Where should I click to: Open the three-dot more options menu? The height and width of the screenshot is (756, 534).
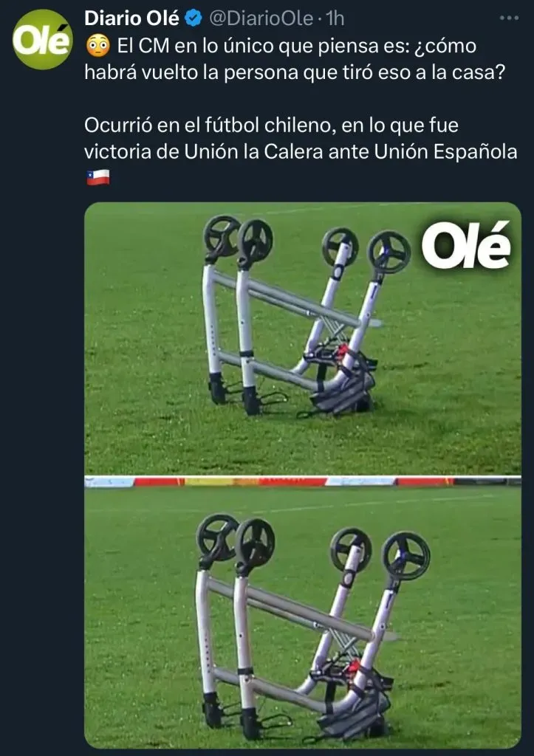tap(509, 18)
